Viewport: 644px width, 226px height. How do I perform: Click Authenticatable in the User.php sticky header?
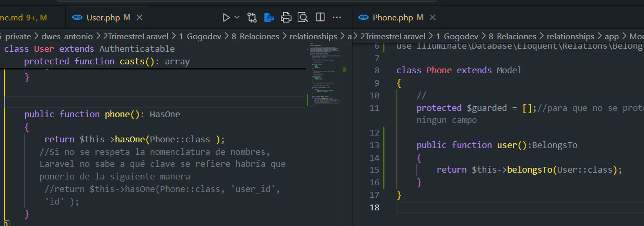coord(136,49)
